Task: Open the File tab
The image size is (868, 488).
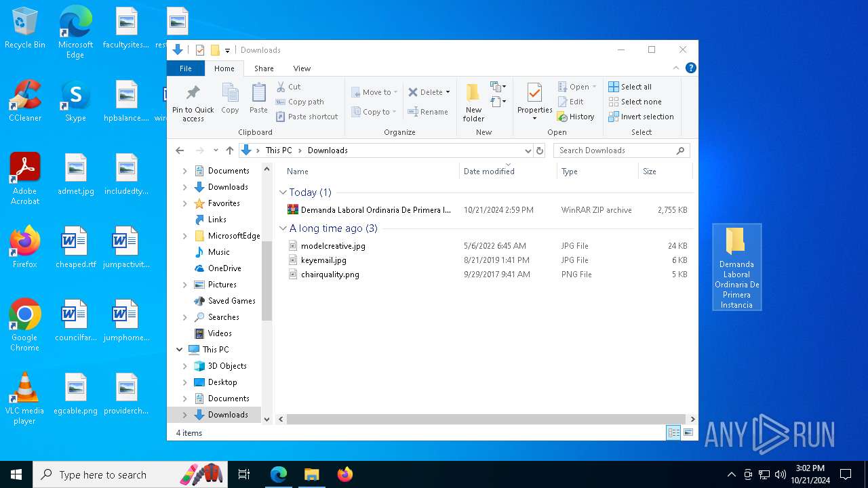Action: coord(186,68)
